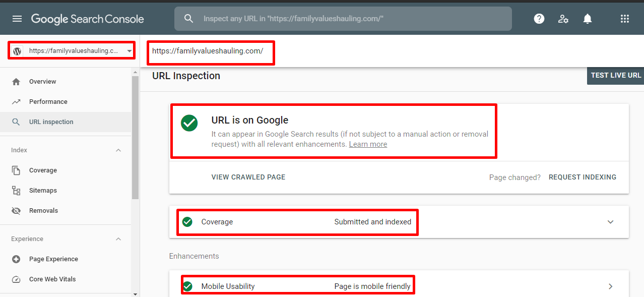Click the URL Inspection heading
Viewport: 644px width, 297px height.
(186, 76)
